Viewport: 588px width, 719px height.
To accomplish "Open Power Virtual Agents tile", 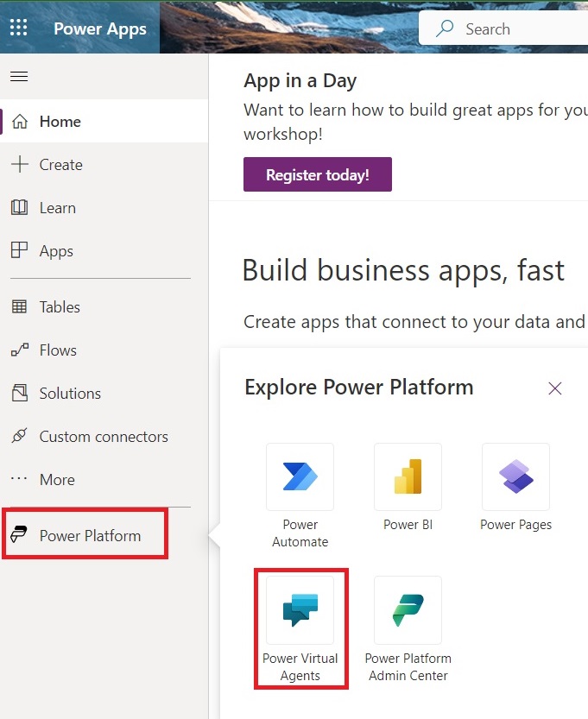I will click(x=300, y=610).
